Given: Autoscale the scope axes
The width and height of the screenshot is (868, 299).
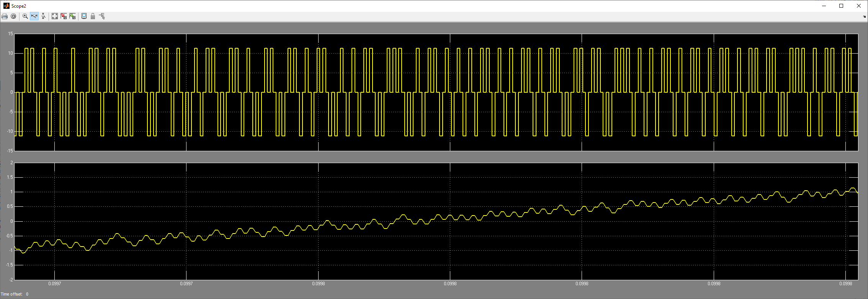Looking at the screenshot, I should [x=55, y=16].
